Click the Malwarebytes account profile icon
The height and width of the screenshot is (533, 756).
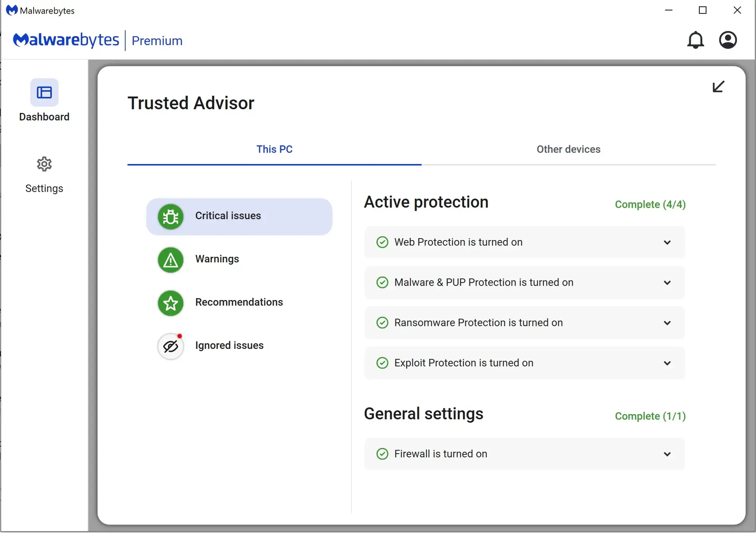click(728, 40)
